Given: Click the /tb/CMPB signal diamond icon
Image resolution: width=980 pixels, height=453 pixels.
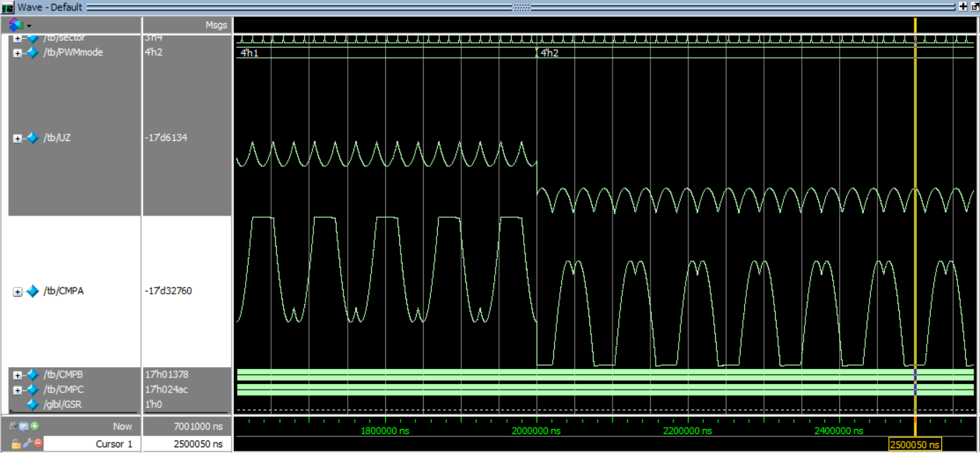Looking at the screenshot, I should (32, 375).
